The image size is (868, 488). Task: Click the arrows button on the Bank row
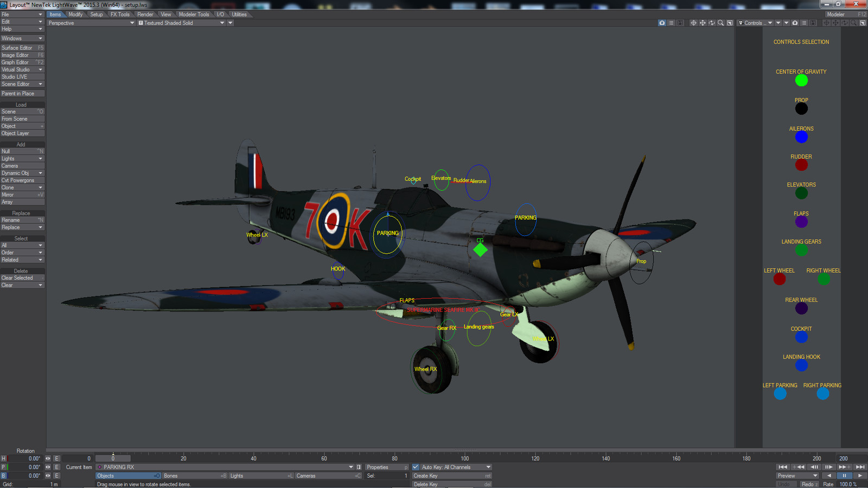click(x=48, y=476)
